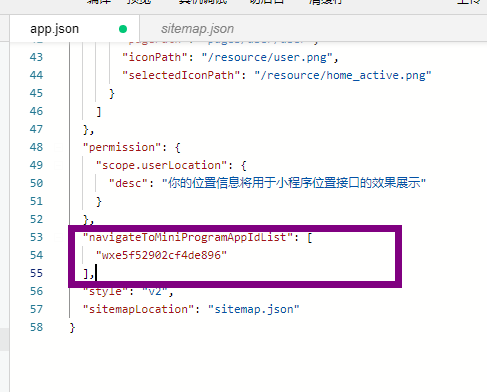Click line number 43 in the gutter

pos(36,57)
